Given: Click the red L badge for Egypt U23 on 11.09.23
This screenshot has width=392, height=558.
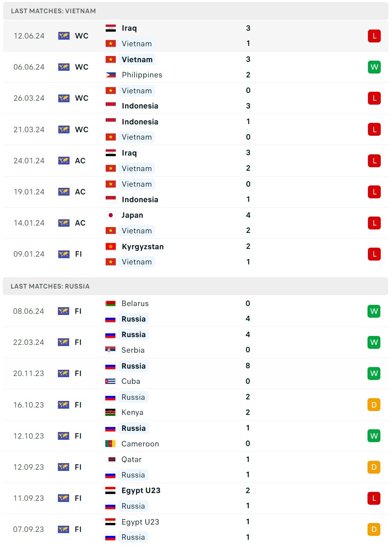Looking at the screenshot, I should [x=374, y=498].
